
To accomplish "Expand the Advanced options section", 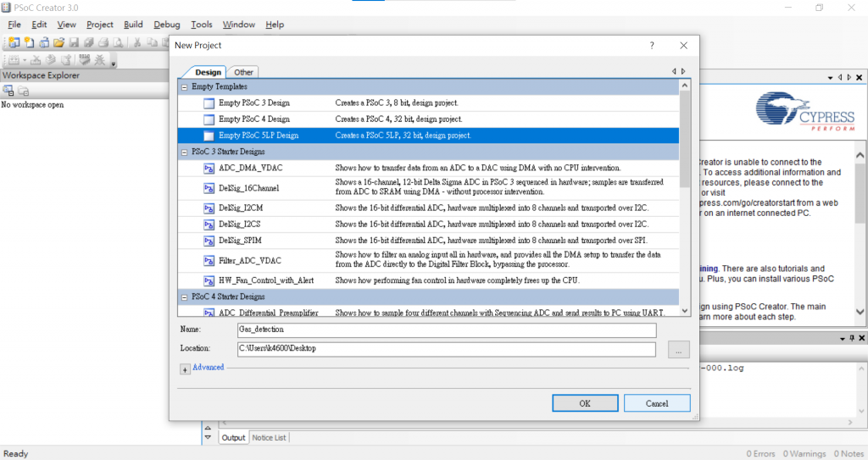I will coord(186,369).
